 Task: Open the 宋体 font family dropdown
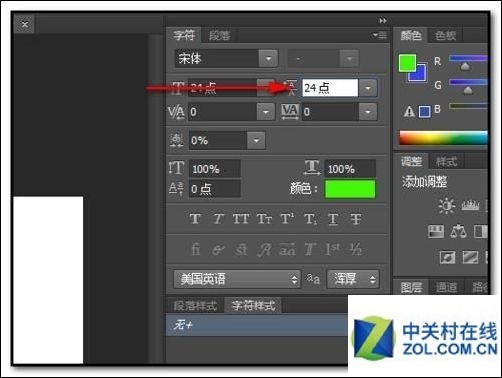point(268,59)
